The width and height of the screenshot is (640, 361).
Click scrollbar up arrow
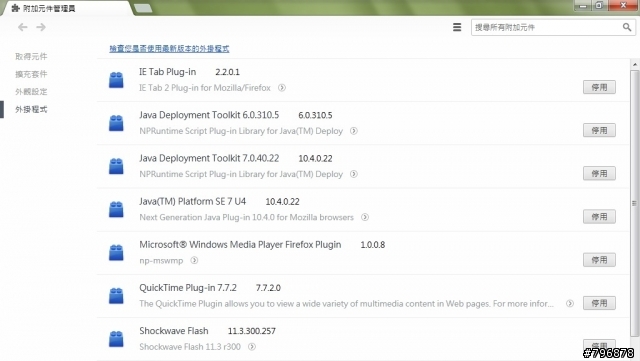[x=635, y=65]
